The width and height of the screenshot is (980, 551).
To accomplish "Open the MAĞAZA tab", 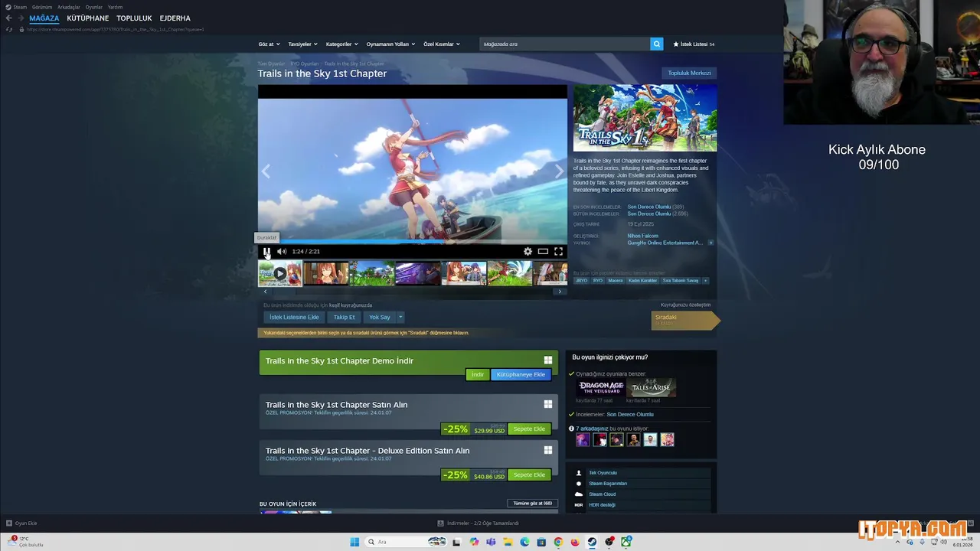I will coord(44,18).
